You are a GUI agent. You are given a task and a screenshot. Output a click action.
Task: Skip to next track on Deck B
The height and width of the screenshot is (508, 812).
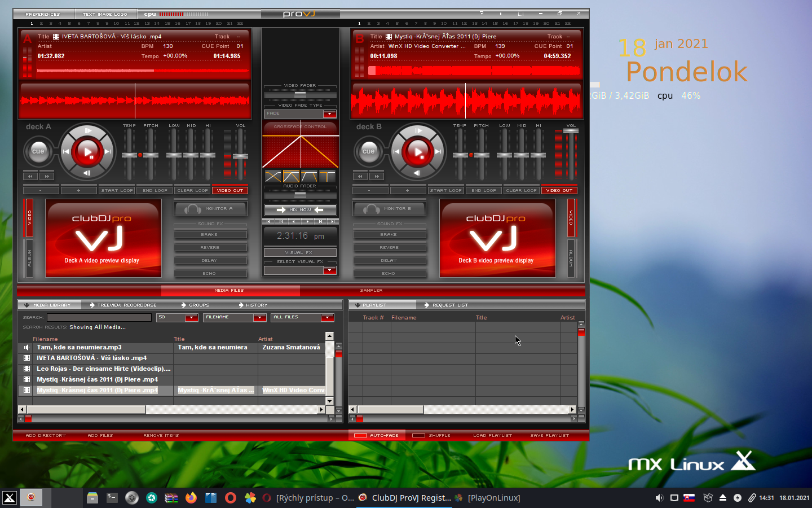(x=438, y=151)
